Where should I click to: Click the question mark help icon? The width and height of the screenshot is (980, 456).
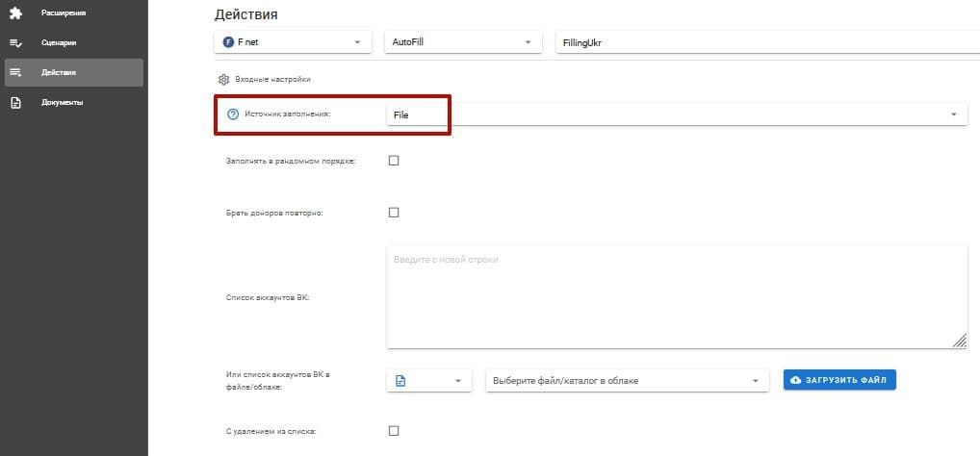(232, 114)
